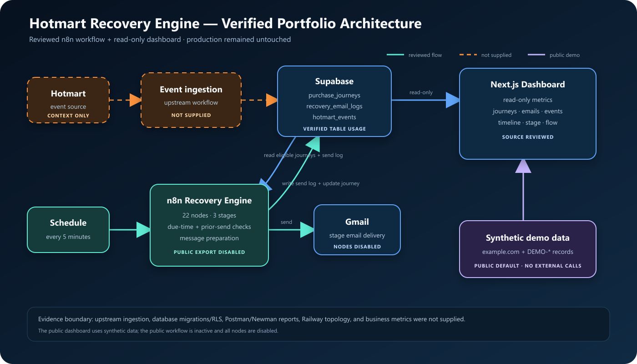Click the "reviewed flow" legend label
The height and width of the screenshot is (364, 637).
425,55
